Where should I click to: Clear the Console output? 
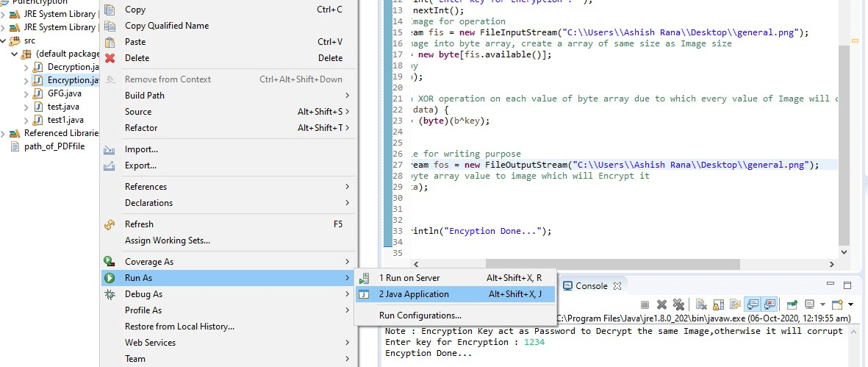tap(701, 304)
